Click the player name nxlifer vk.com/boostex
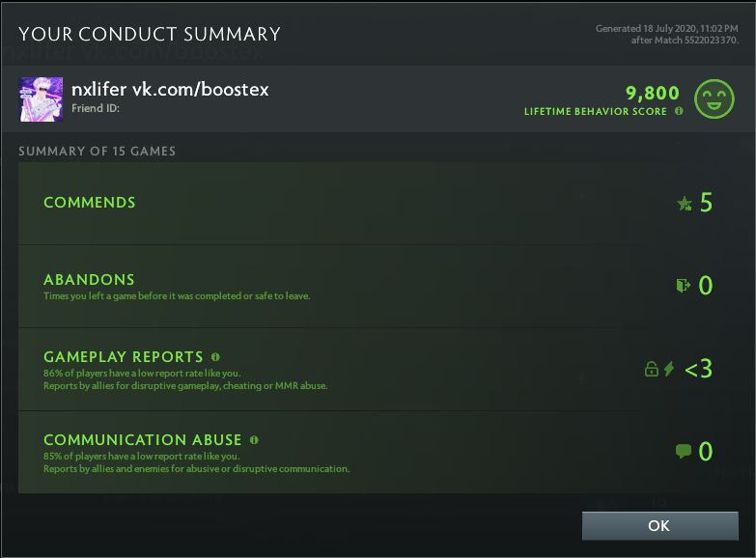 click(170, 89)
